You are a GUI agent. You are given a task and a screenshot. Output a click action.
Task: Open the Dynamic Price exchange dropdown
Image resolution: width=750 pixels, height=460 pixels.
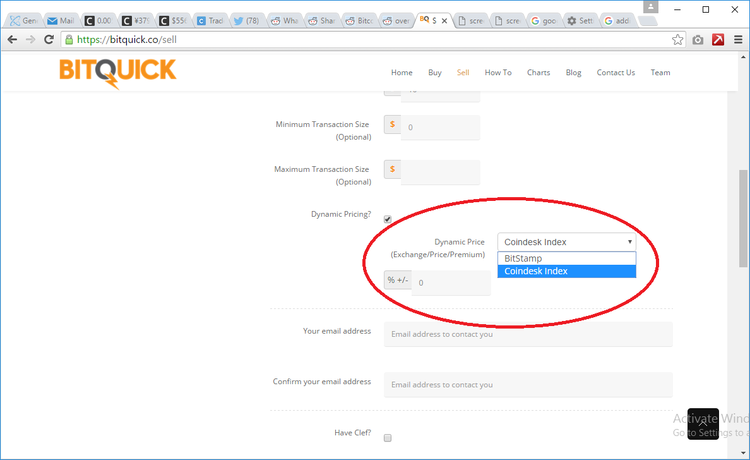567,242
